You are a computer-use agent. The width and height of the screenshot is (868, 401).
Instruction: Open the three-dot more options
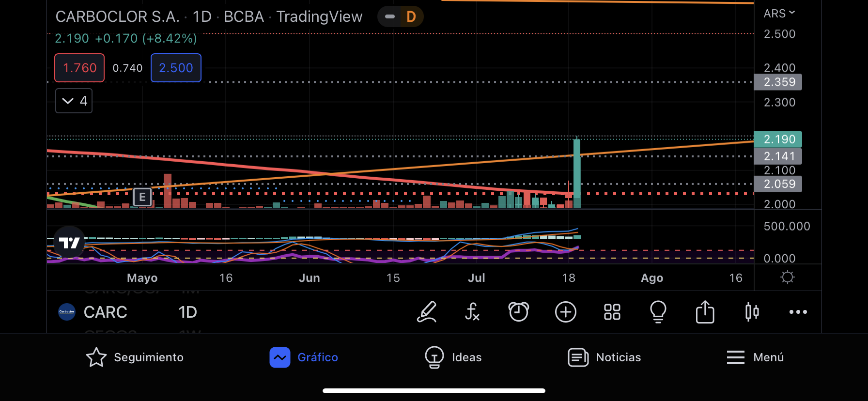(x=798, y=312)
